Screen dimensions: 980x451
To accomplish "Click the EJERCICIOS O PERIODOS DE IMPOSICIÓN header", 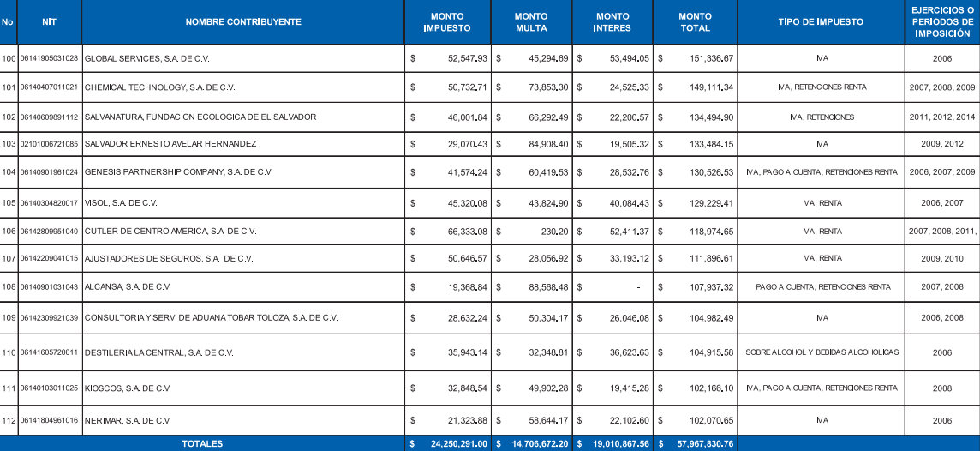I will pyautogui.click(x=942, y=22).
